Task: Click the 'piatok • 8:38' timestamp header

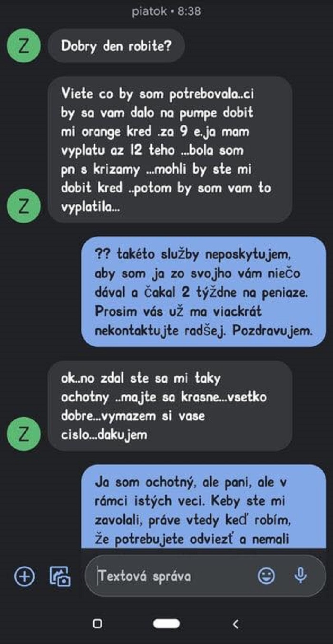Action: pos(166,11)
